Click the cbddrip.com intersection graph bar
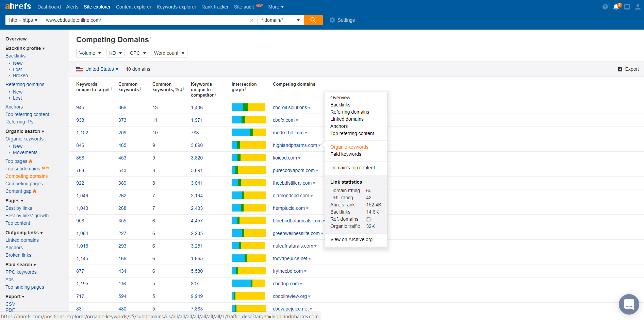644x320 pixels. (249, 283)
